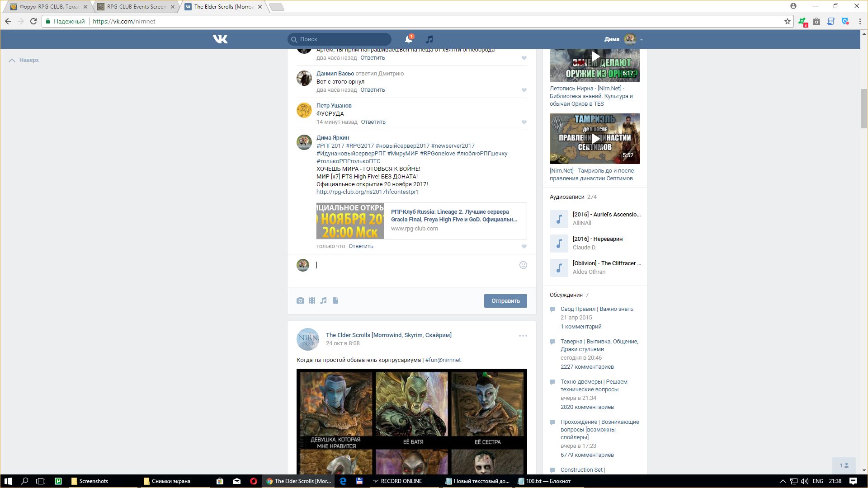Open the Action Center notifications icon
The image size is (868, 488).
[853, 481]
